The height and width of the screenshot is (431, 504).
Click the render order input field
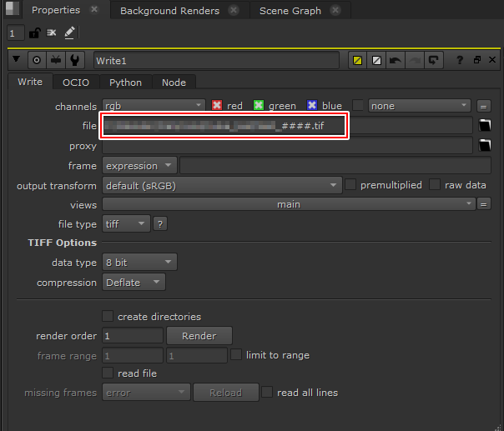(132, 336)
